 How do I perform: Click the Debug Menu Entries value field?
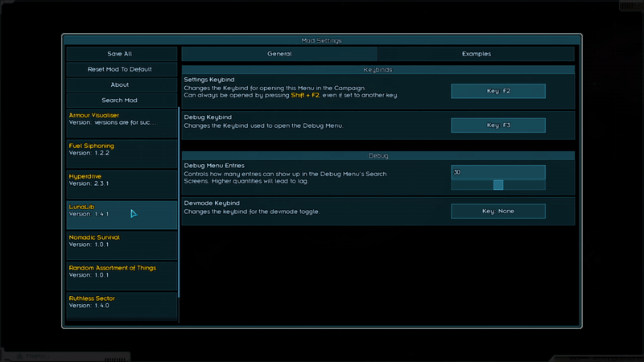(497, 172)
